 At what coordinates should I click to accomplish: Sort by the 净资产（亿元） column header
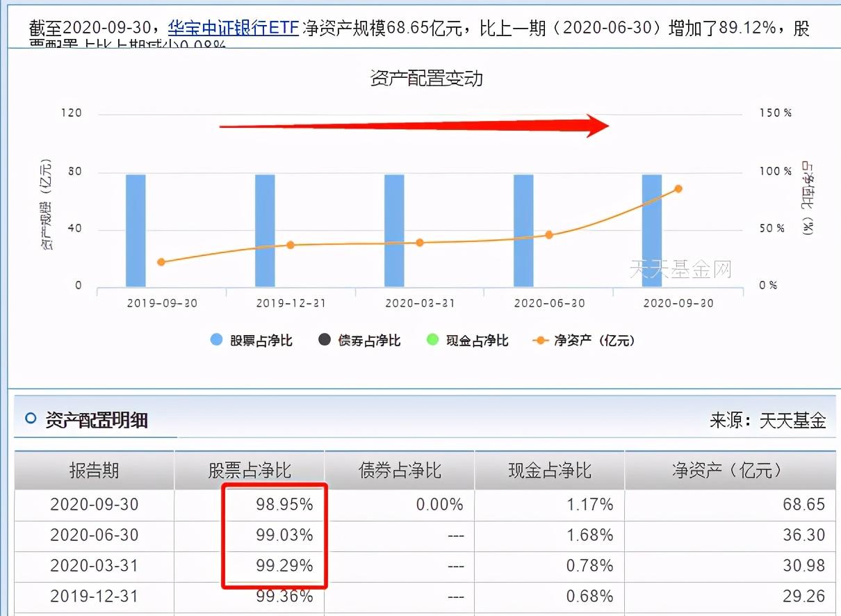pyautogui.click(x=726, y=471)
